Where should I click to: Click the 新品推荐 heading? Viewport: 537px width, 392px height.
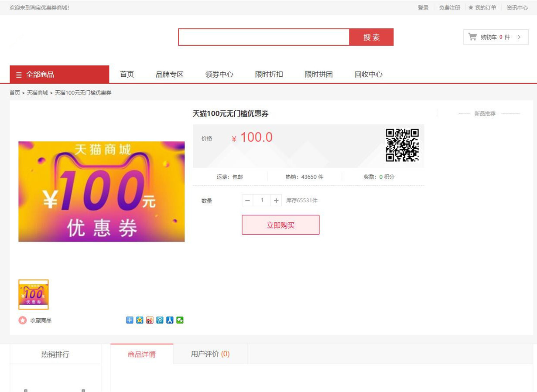[x=485, y=113]
